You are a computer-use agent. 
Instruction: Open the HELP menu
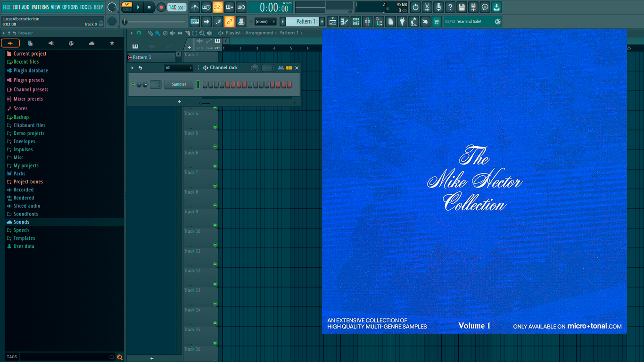click(98, 7)
